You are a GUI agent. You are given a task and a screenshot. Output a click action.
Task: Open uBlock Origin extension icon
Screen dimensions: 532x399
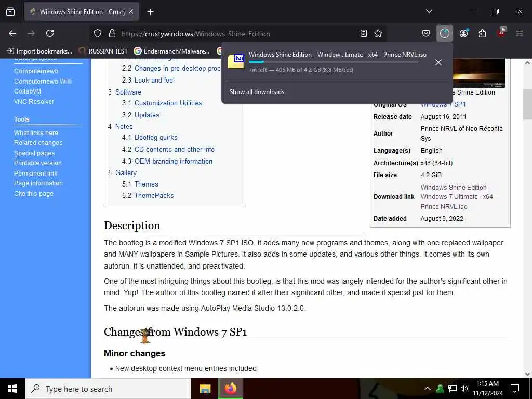click(x=501, y=33)
